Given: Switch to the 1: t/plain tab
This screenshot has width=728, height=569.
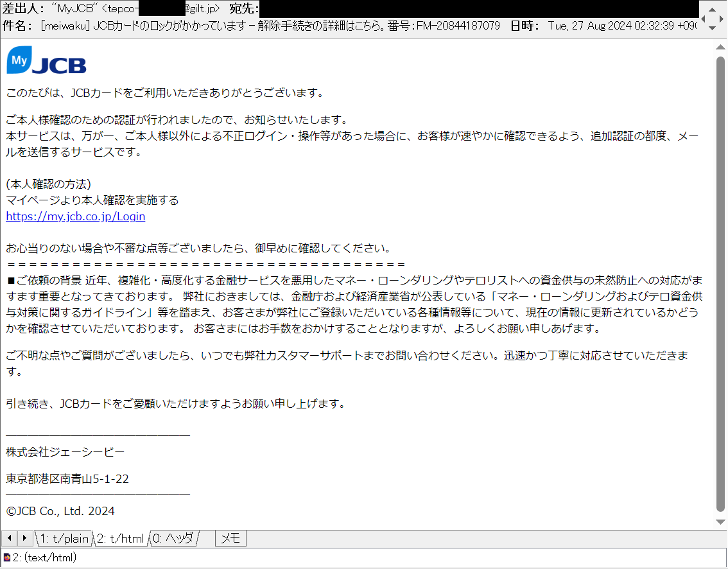Looking at the screenshot, I should pyautogui.click(x=64, y=538).
